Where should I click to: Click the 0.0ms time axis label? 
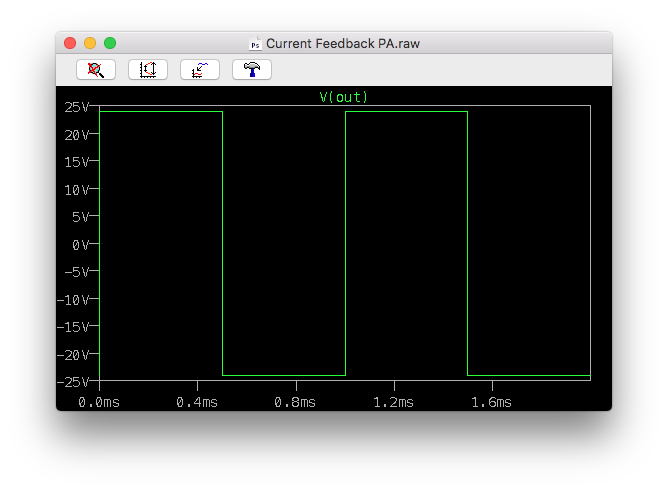99,402
